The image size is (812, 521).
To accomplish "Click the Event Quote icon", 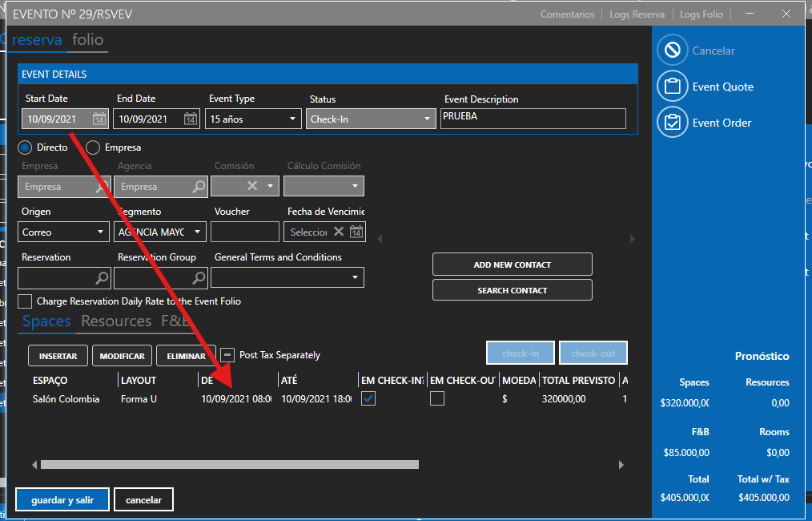I will 673,87.
